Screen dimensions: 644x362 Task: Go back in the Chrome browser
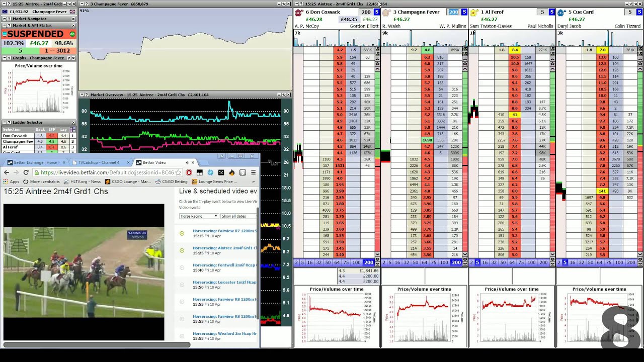[6, 172]
